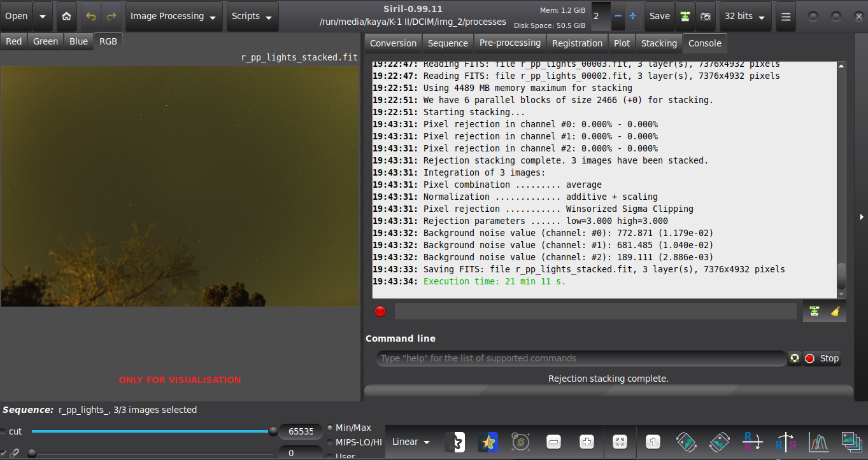Screen dimensions: 868x460
Task: Increase thread count with plus button
Action: pyautogui.click(x=632, y=17)
